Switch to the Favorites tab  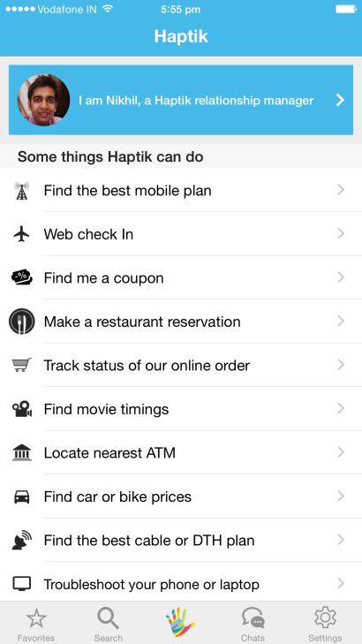point(36,625)
